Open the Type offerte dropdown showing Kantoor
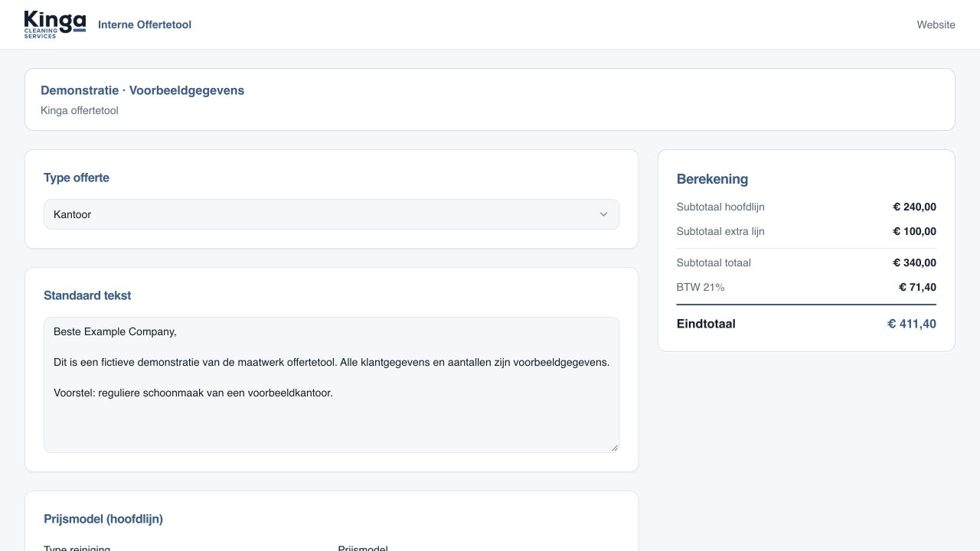Viewport: 980px width, 551px height. click(332, 214)
